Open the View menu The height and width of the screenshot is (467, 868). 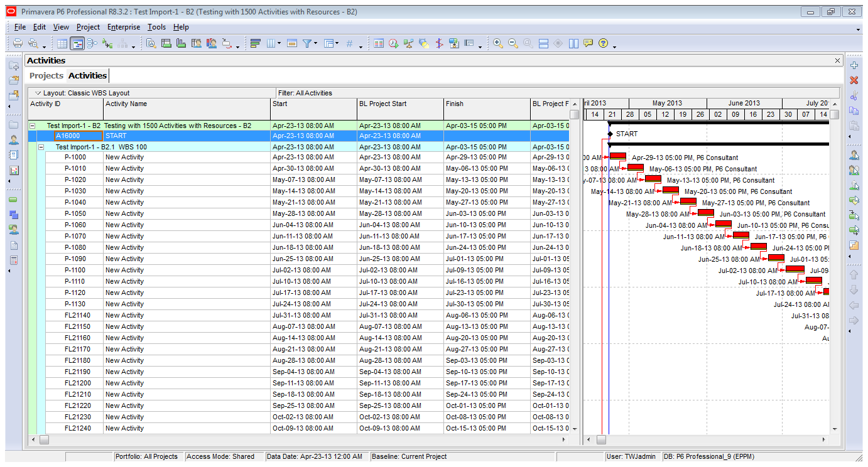[x=61, y=27]
